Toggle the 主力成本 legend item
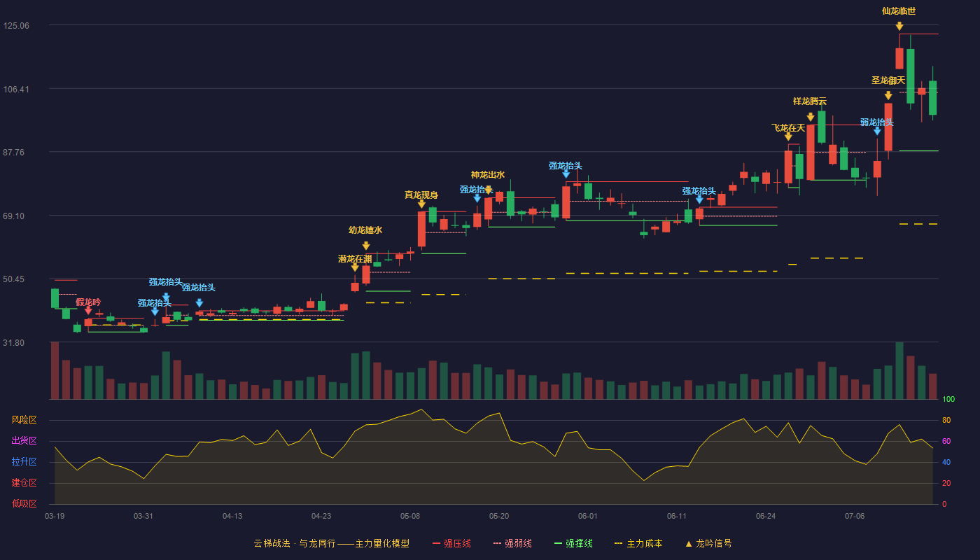This screenshot has width=980, height=560. click(x=638, y=543)
